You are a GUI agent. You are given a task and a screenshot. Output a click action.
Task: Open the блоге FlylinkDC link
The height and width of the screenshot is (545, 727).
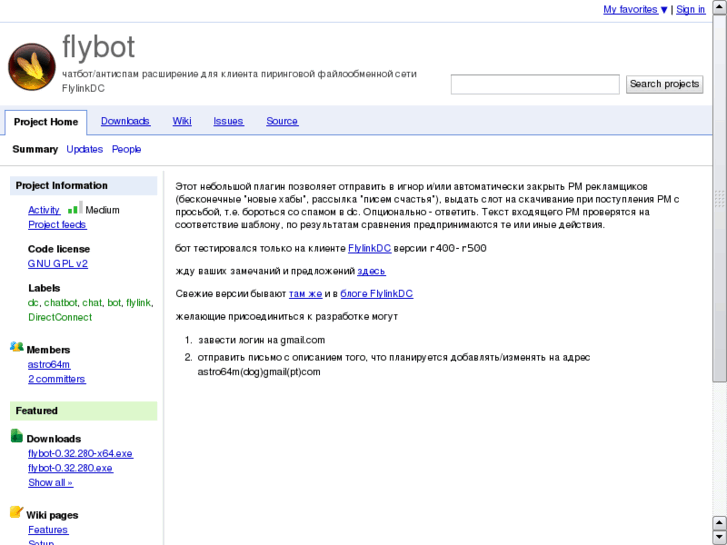[x=376, y=294]
